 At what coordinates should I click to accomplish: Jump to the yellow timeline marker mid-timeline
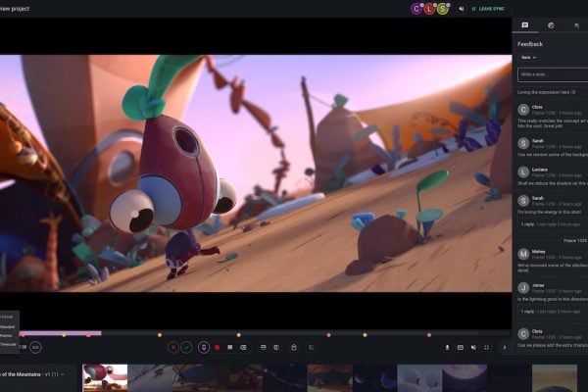click(239, 334)
